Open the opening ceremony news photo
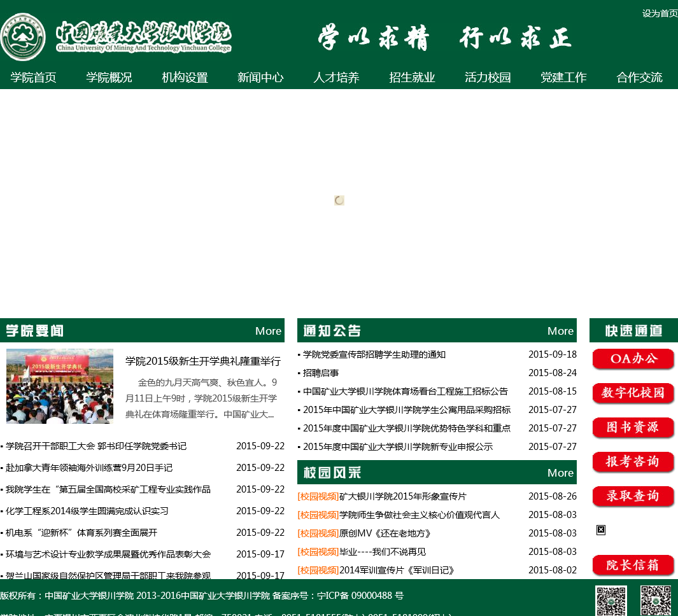 (60, 386)
